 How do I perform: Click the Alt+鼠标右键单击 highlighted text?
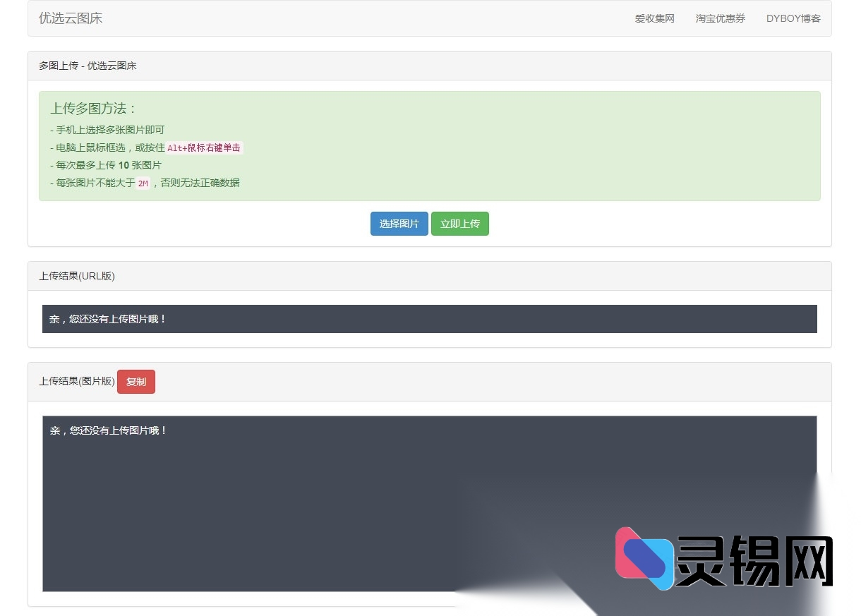[x=204, y=147]
